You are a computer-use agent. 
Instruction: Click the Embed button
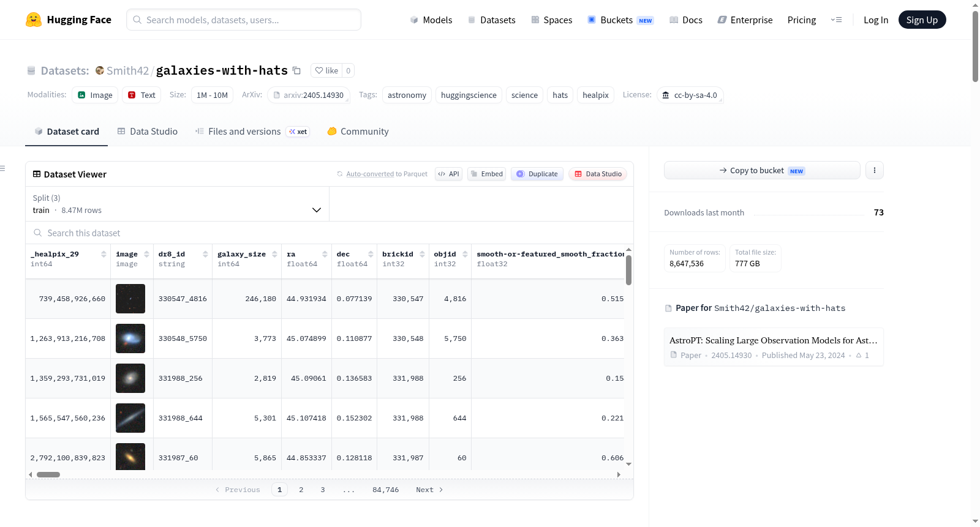[486, 174]
